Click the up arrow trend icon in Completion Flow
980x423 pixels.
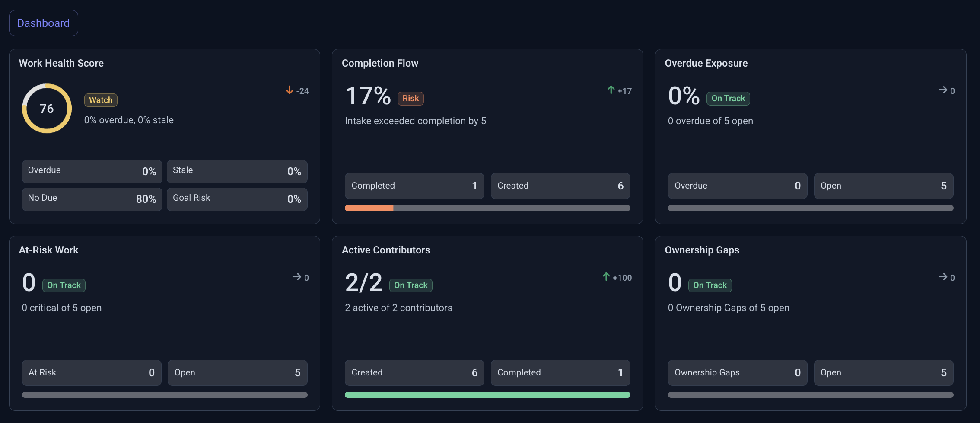tap(611, 90)
